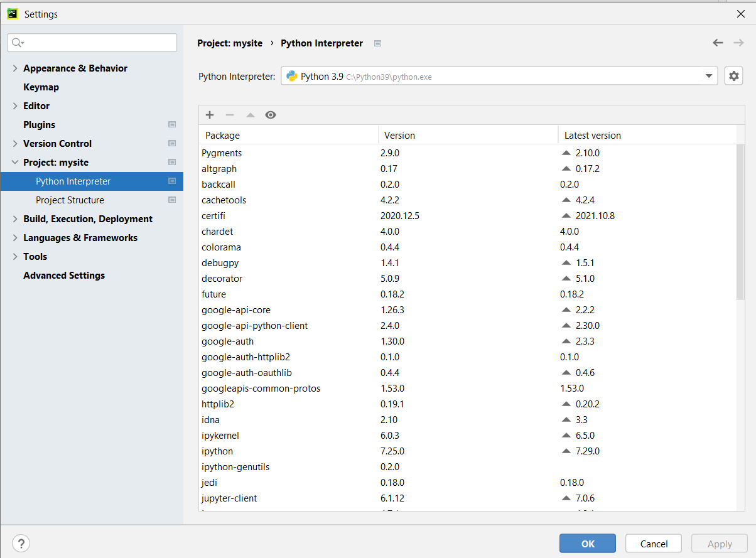Select the backcall package row
This screenshot has width=756, height=558.
(x=468, y=185)
